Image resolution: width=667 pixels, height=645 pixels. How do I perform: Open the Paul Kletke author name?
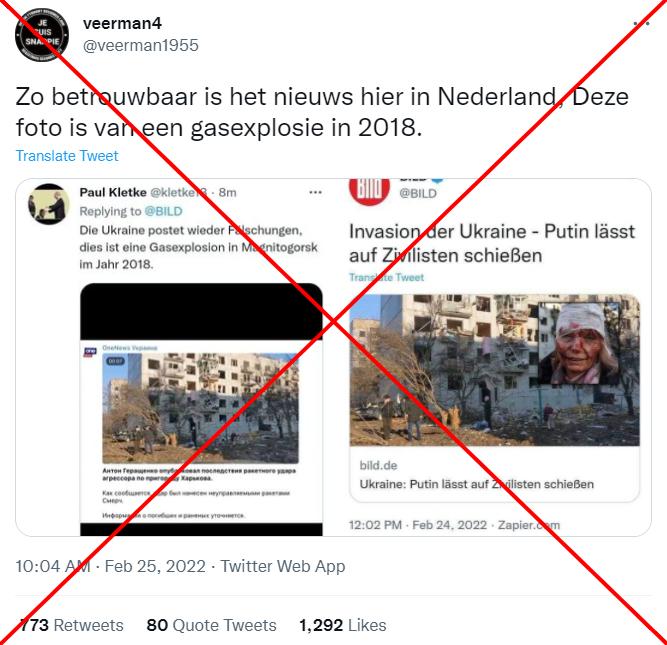[113, 192]
